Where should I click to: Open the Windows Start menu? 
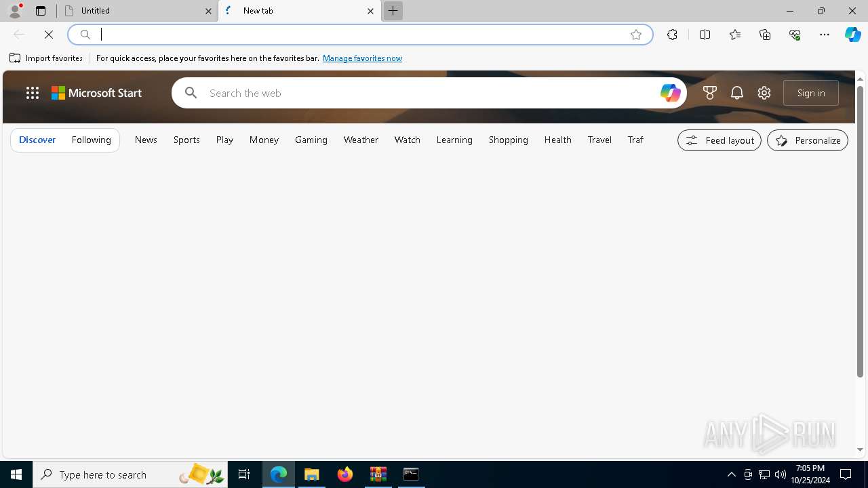[16, 474]
